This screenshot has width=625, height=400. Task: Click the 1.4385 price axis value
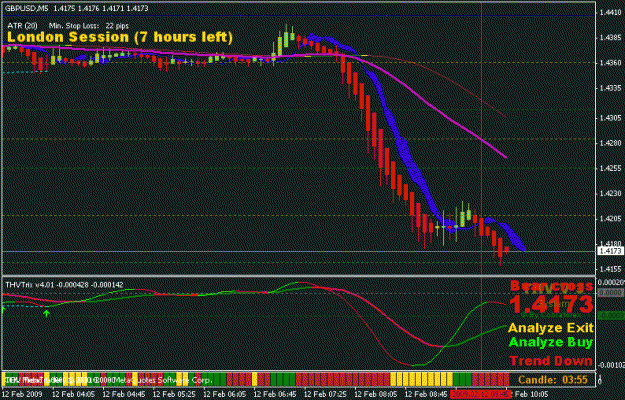610,38
